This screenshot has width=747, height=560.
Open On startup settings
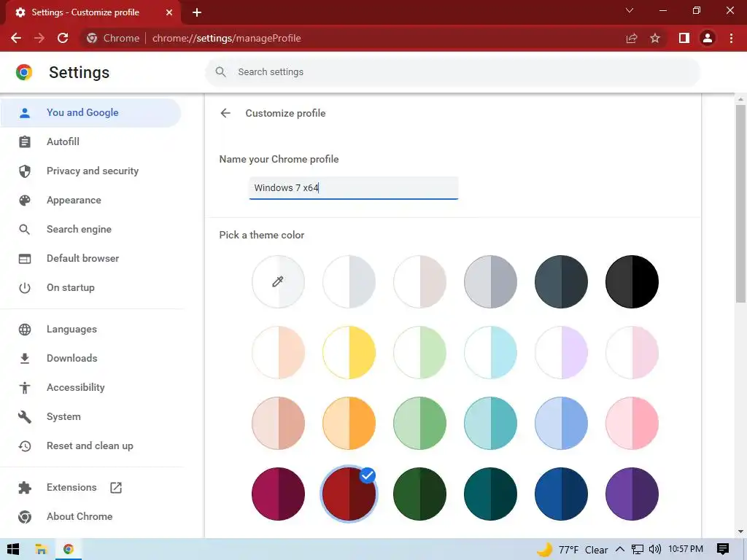[71, 287]
